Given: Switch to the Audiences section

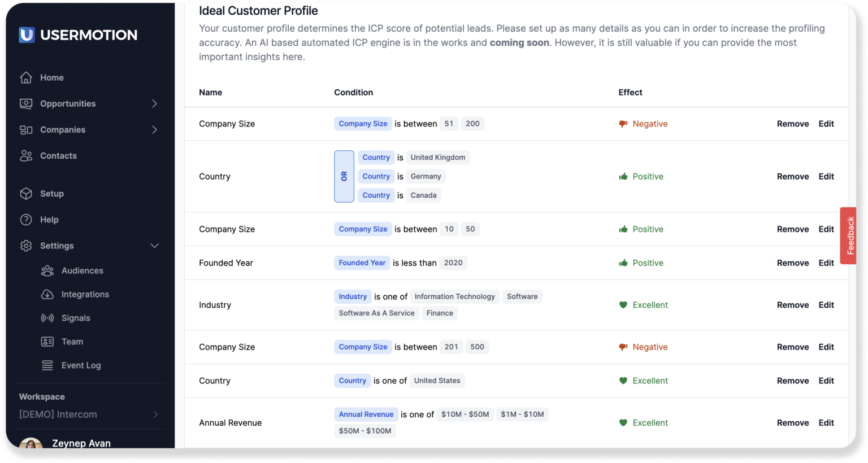Looking at the screenshot, I should click(x=82, y=270).
